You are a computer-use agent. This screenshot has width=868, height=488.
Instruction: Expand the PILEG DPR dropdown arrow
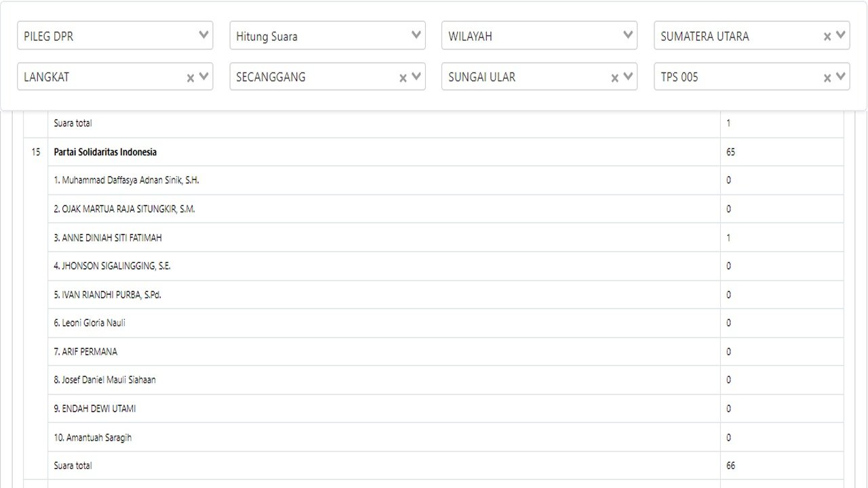[203, 35]
